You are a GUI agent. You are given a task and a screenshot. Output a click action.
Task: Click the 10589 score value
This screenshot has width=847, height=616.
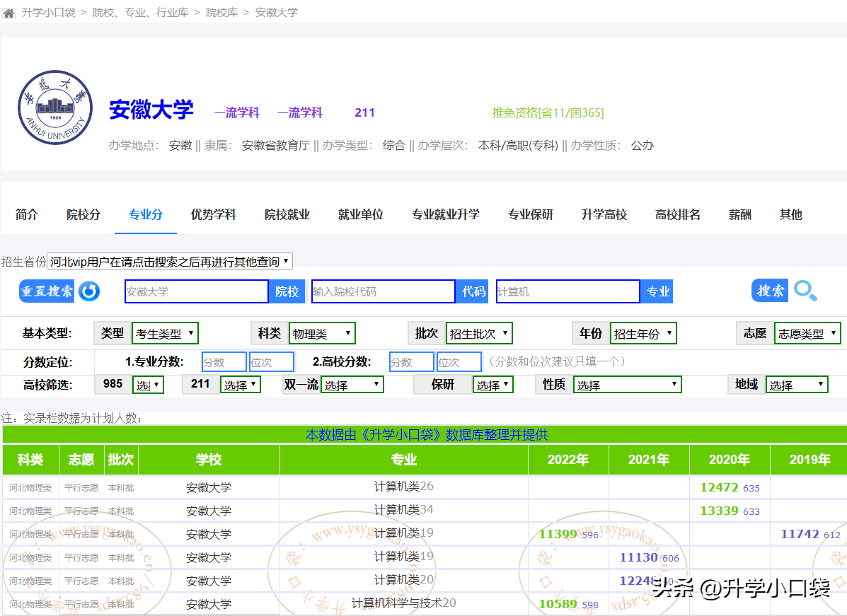pyautogui.click(x=558, y=604)
